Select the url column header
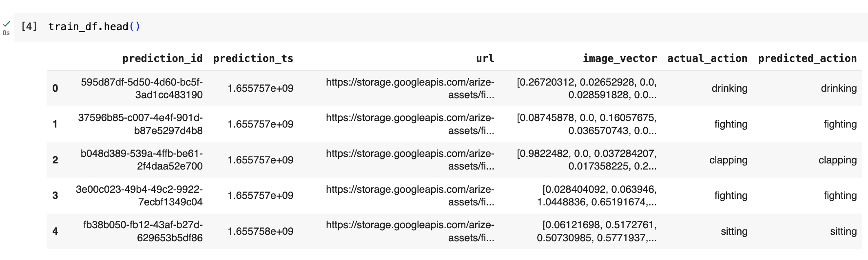868x260 pixels. click(485, 58)
